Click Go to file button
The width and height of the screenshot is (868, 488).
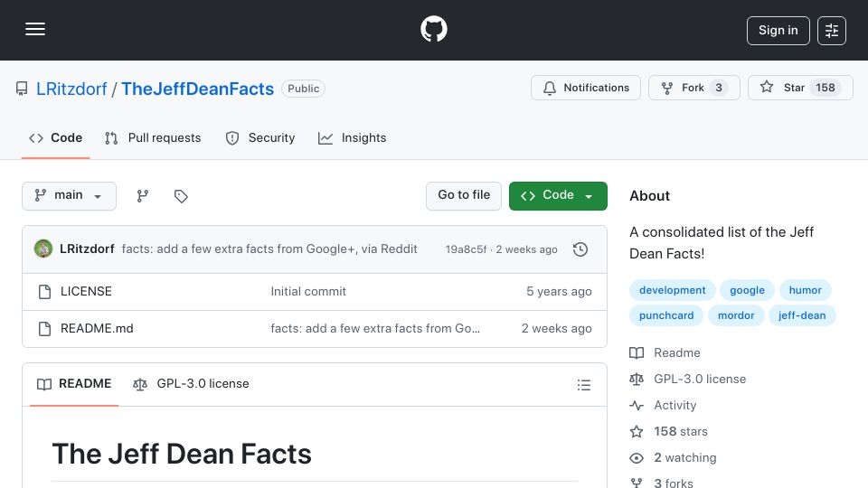click(x=464, y=196)
